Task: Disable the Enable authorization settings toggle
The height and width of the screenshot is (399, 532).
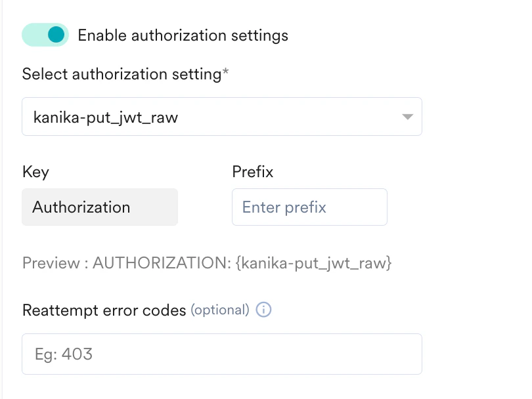Action: tap(45, 35)
